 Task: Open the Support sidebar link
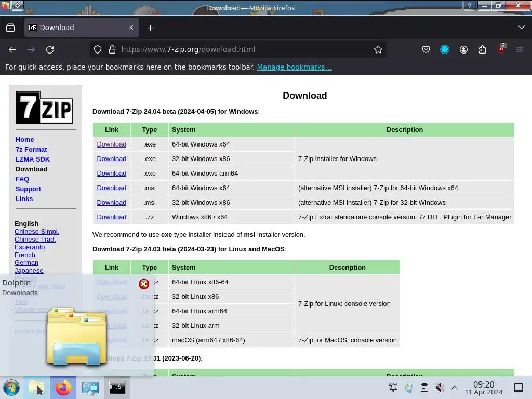pyautogui.click(x=28, y=189)
